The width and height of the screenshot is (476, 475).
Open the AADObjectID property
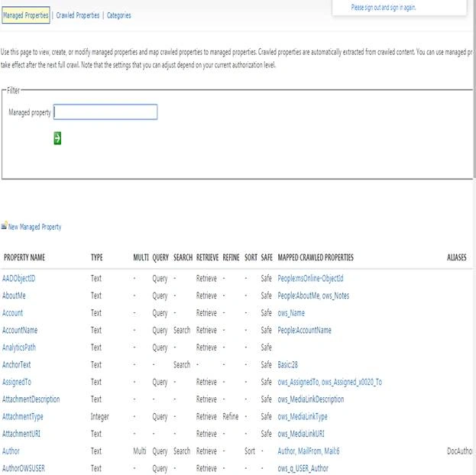tap(18, 278)
